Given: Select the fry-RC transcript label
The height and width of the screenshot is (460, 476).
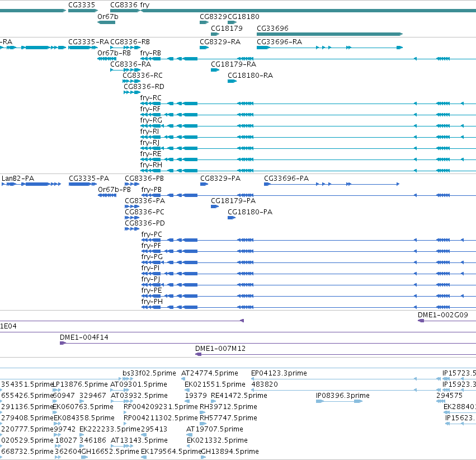Looking at the screenshot, I should (x=151, y=98).
